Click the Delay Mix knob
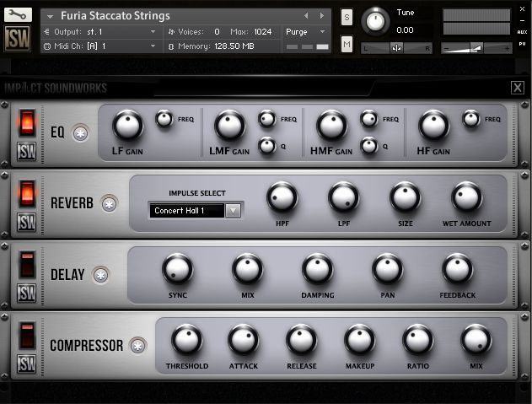Image resolution: width=532 pixels, height=404 pixels. click(247, 269)
